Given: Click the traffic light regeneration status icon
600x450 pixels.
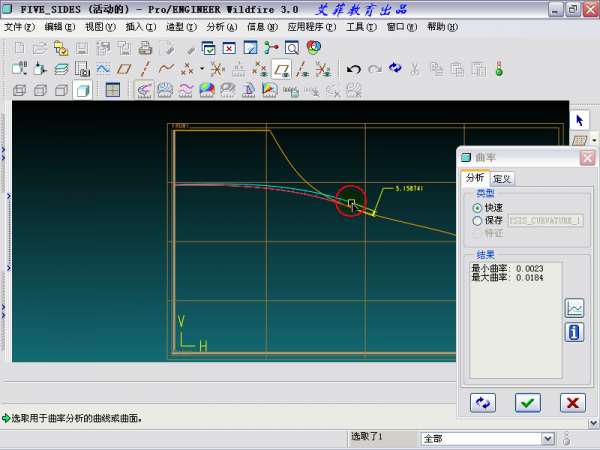Looking at the screenshot, I should point(499,69).
